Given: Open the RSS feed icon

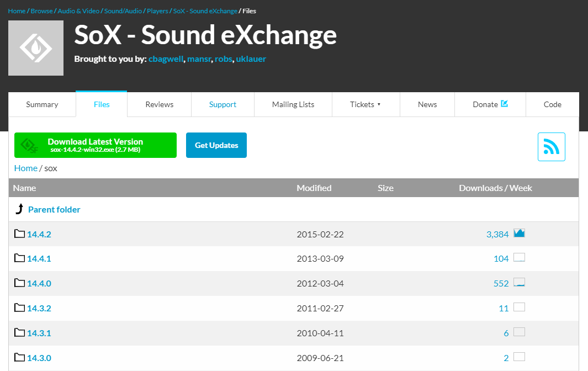Looking at the screenshot, I should (x=551, y=147).
